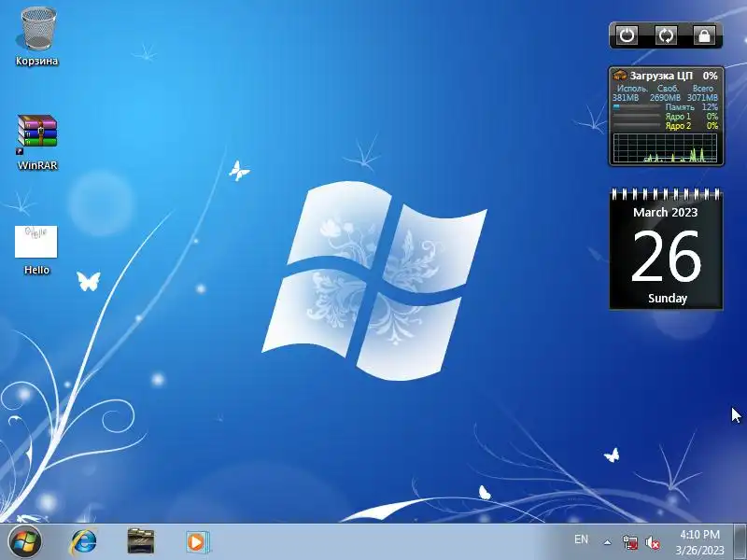This screenshot has height=560, width=747.
Task: Click the 381MB used memory value
Action: tap(626, 98)
